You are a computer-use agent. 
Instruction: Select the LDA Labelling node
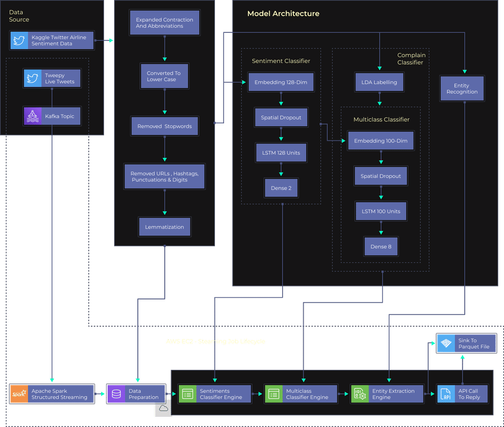point(379,82)
